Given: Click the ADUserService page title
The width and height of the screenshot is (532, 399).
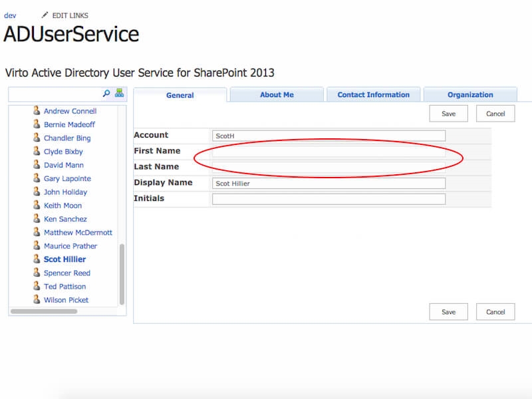Looking at the screenshot, I should pos(71,35).
